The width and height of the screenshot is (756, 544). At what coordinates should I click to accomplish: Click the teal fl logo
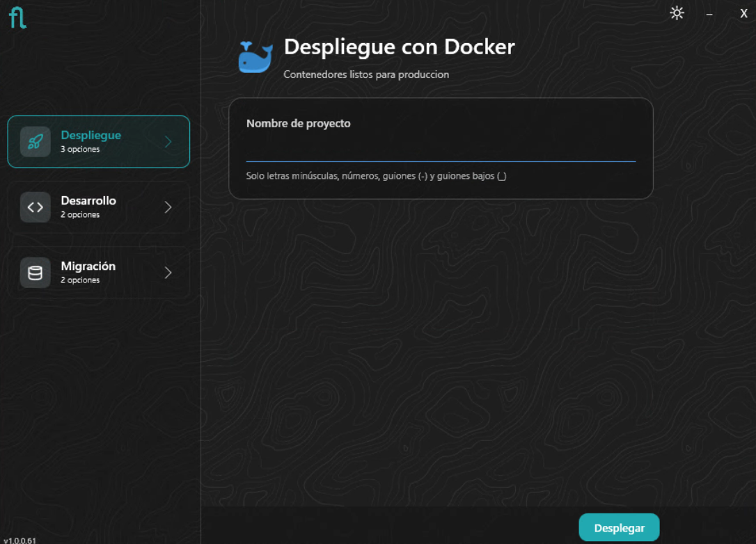coord(17,18)
